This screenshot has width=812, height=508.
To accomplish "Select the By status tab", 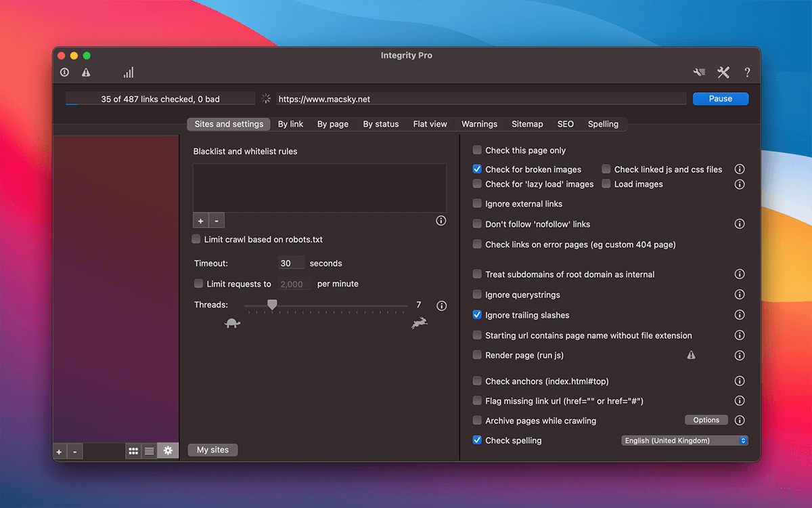I will point(381,124).
